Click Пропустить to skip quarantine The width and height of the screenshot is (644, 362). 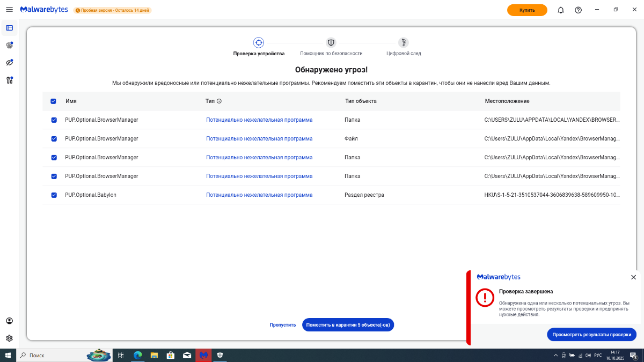tap(283, 325)
